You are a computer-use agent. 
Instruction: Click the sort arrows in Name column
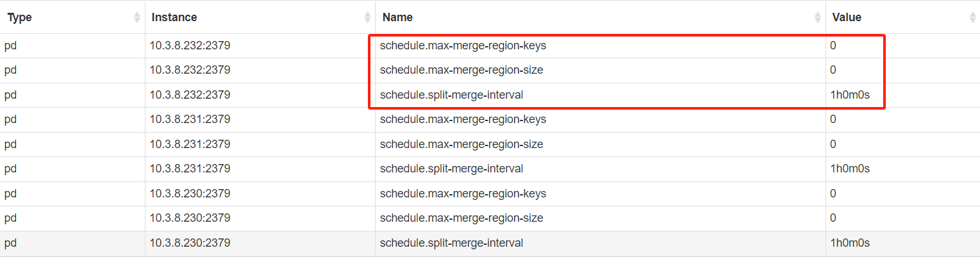click(818, 18)
